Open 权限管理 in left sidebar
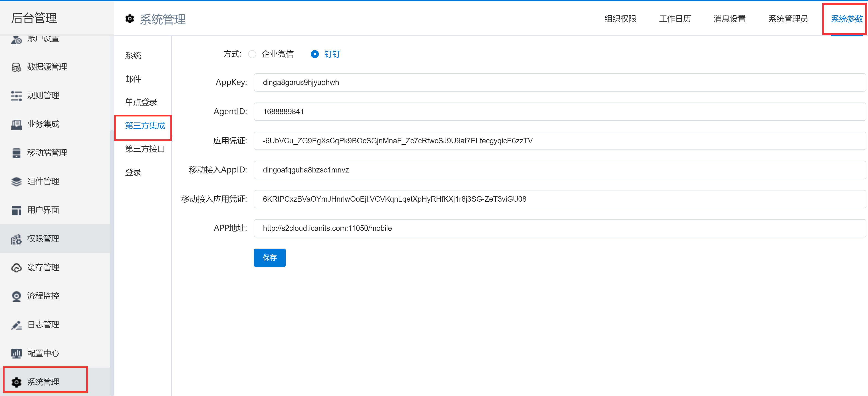 [43, 239]
